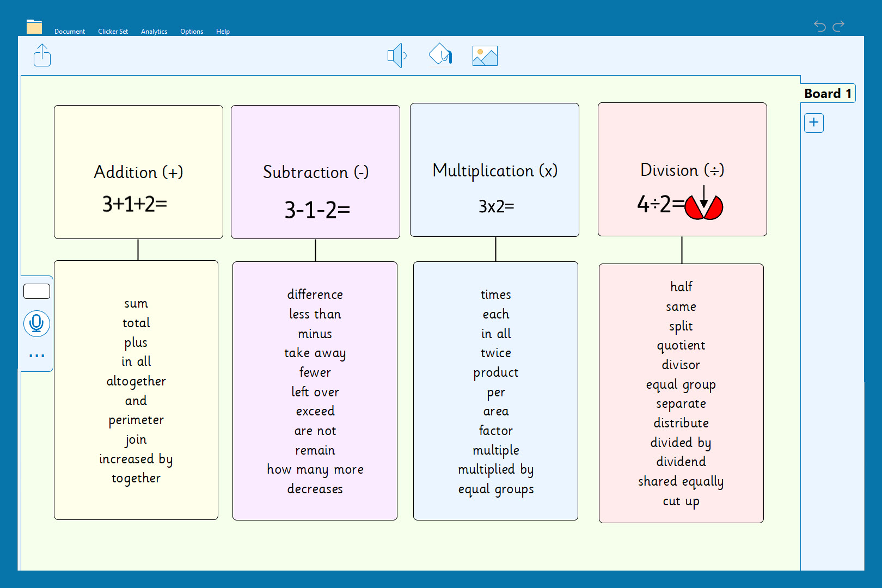The width and height of the screenshot is (882, 588).
Task: Click the equation 3x2=
Action: 496,206
